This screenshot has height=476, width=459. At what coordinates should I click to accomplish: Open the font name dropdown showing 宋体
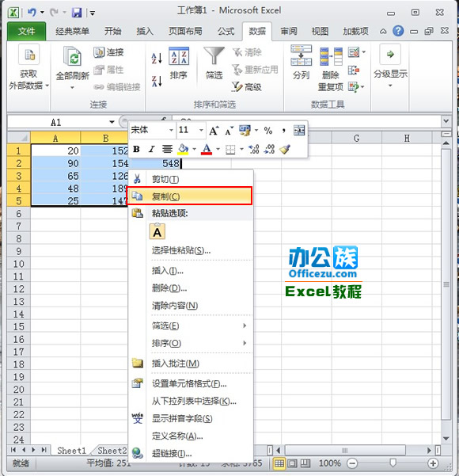(152, 130)
